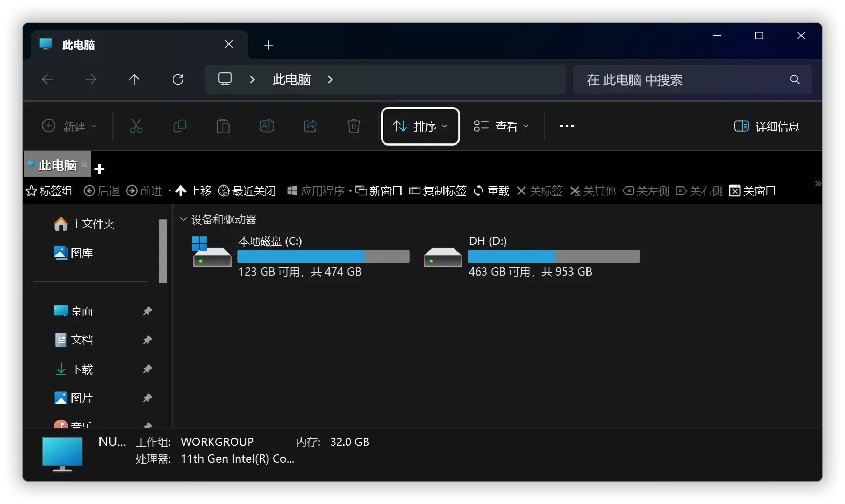Expand the overflow chevrons at toolbar end
This screenshot has width=845, height=504.
click(x=818, y=183)
